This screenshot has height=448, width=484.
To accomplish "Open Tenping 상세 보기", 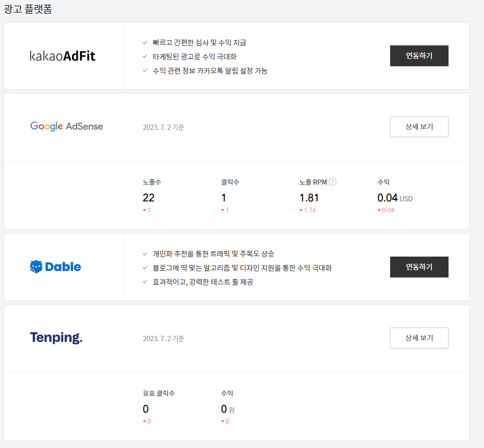I will (419, 338).
